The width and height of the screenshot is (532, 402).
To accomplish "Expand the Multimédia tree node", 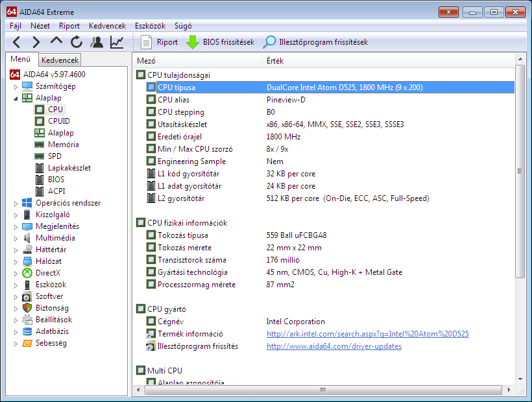I will coord(16,239).
